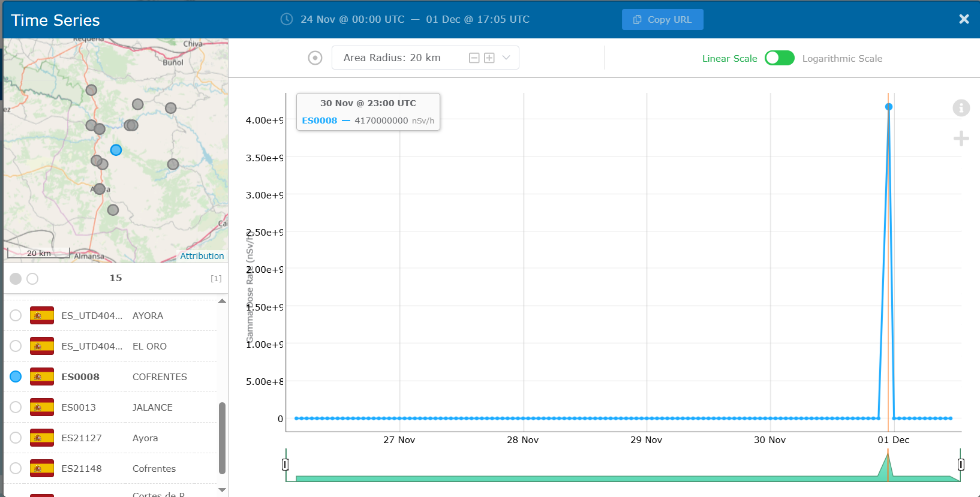The height and width of the screenshot is (497, 980).
Task: Click the plus icon right of chart
Action: tap(961, 138)
